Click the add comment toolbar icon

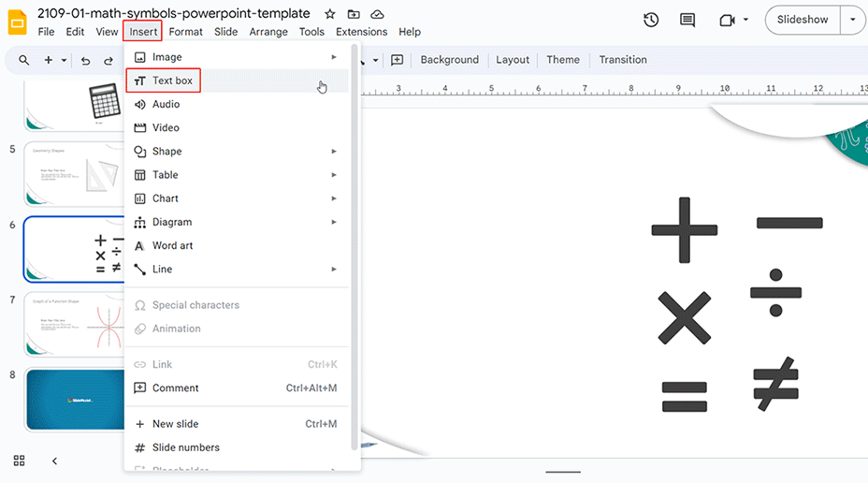pos(397,60)
